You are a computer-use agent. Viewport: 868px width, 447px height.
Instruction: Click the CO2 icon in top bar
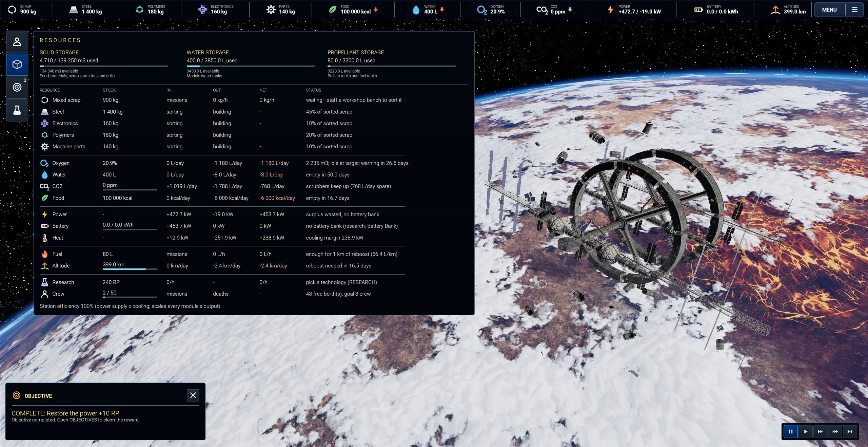pos(542,10)
